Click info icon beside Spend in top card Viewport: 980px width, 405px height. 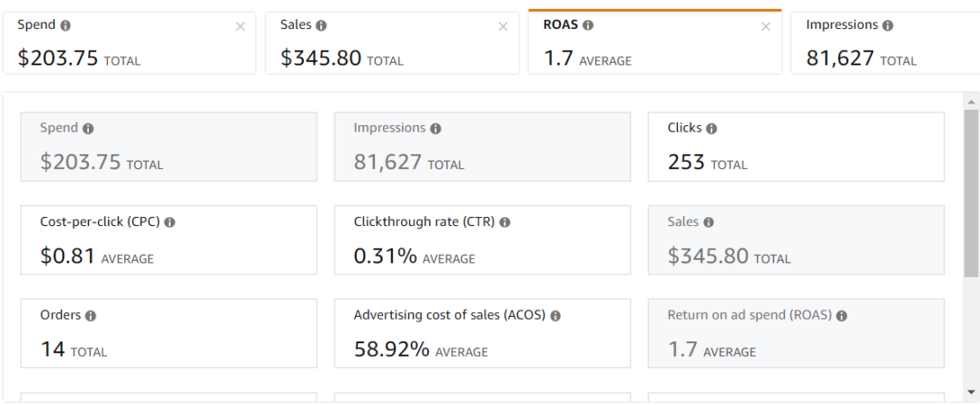coord(65,25)
